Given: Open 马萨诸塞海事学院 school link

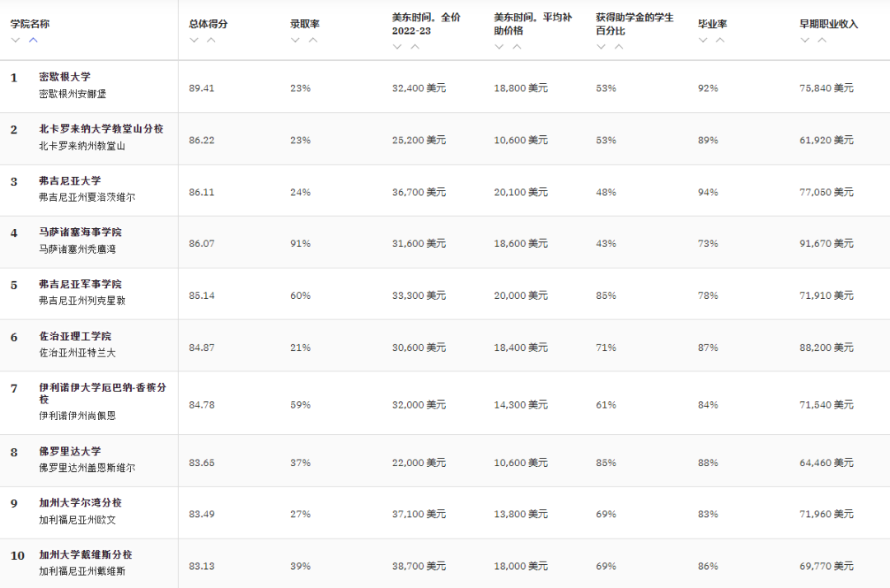Looking at the screenshot, I should point(80,232).
